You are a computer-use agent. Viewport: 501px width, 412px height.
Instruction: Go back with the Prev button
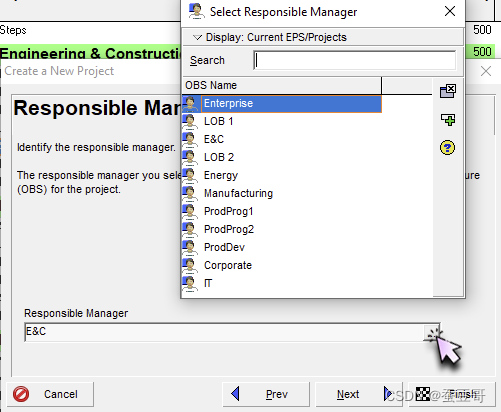coord(266,394)
